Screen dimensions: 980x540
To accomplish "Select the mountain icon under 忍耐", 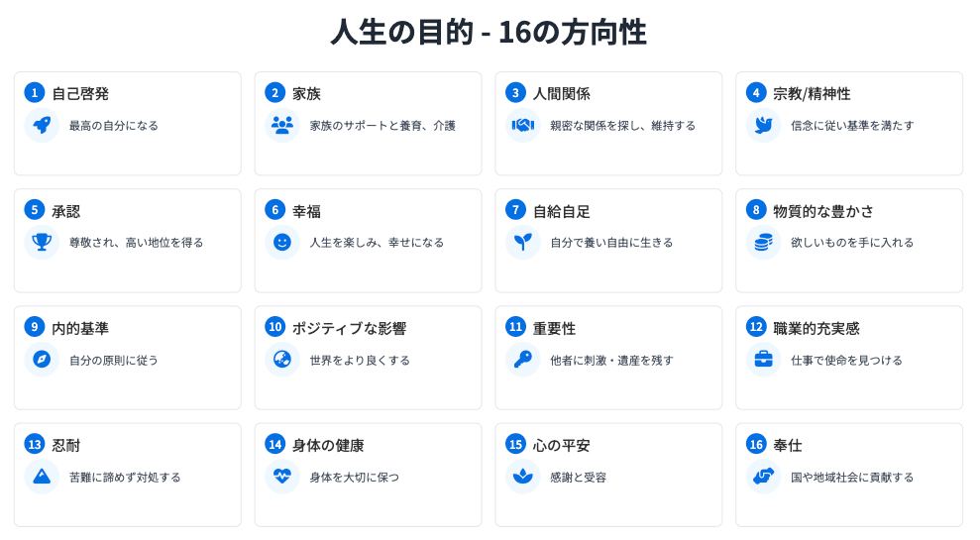I will click(x=42, y=477).
